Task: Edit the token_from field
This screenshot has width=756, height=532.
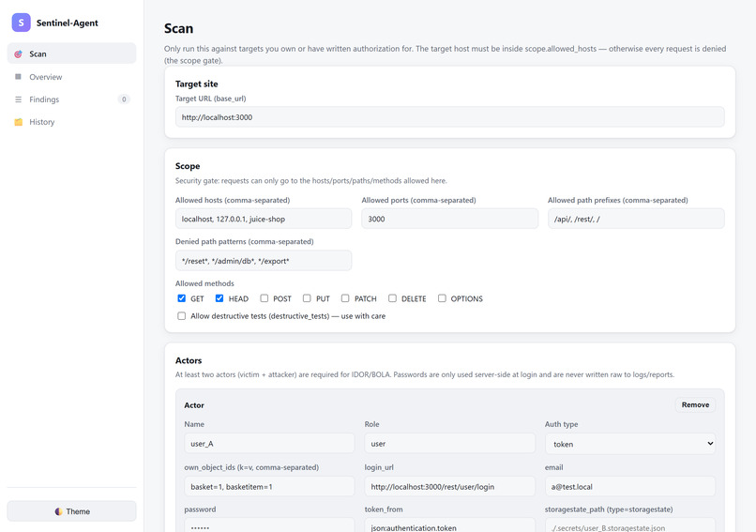Action: tap(450, 525)
